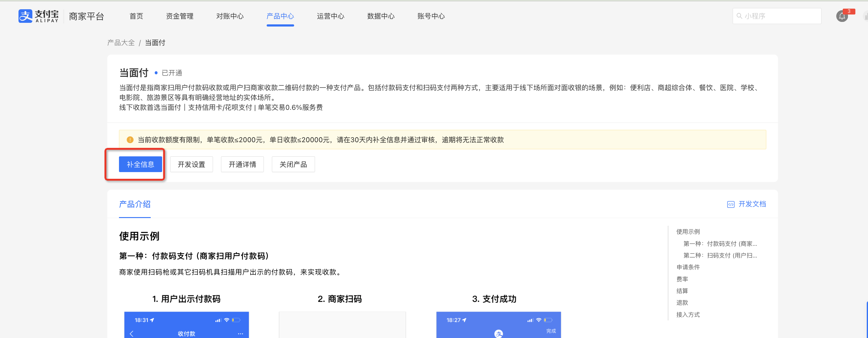Click the 1. 用户出示付款码 step title

[x=186, y=299]
